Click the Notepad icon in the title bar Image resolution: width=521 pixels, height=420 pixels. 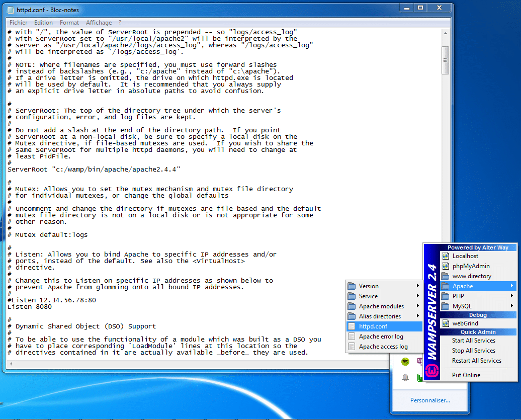(11, 10)
